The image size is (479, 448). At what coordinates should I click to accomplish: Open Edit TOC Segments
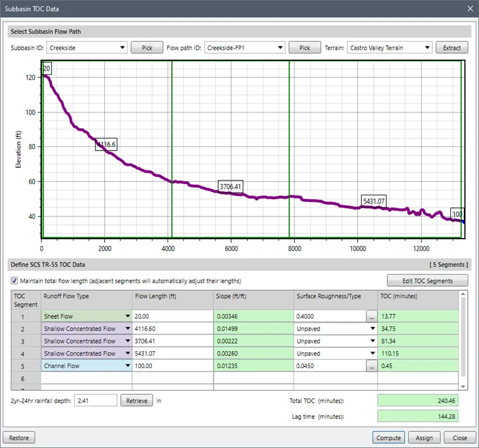(x=427, y=281)
